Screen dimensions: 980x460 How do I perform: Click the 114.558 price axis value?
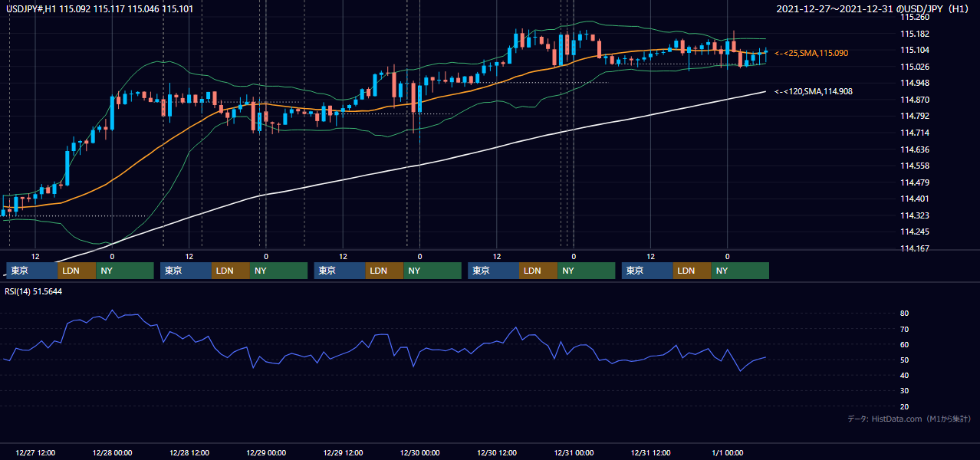[913, 166]
